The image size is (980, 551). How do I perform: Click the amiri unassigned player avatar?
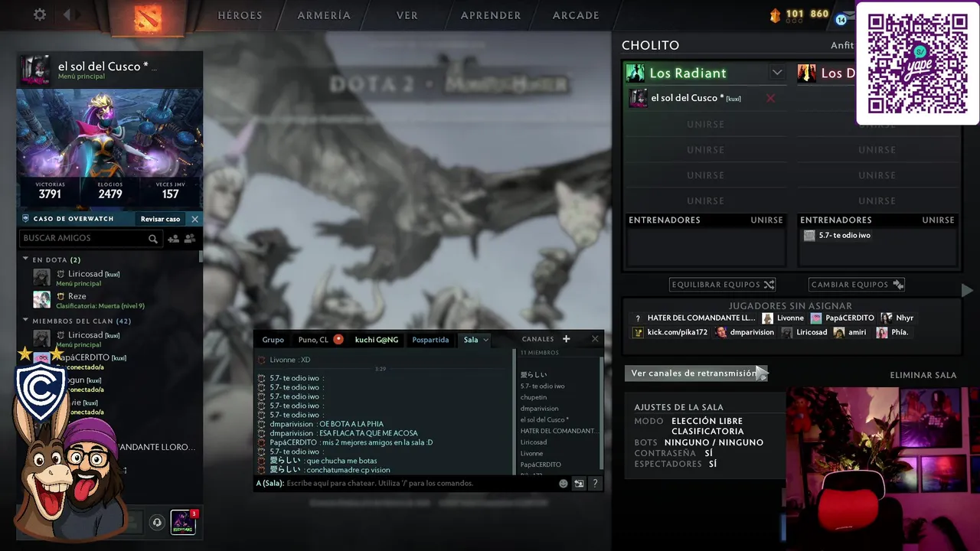tap(839, 332)
